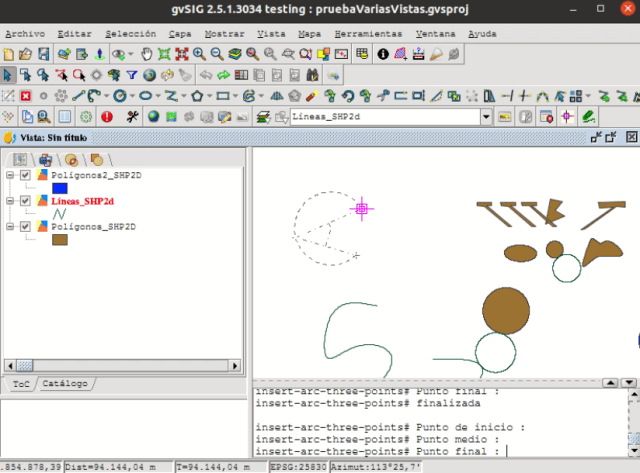Toggle visibility of Líneas_SHP2d layer

pyautogui.click(x=26, y=201)
